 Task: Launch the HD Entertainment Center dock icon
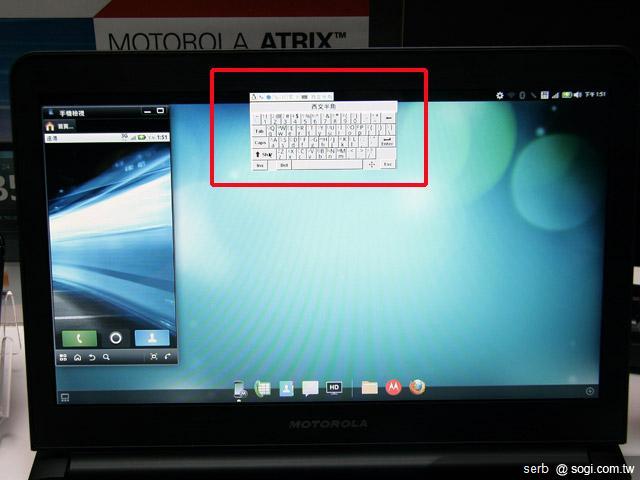333,388
